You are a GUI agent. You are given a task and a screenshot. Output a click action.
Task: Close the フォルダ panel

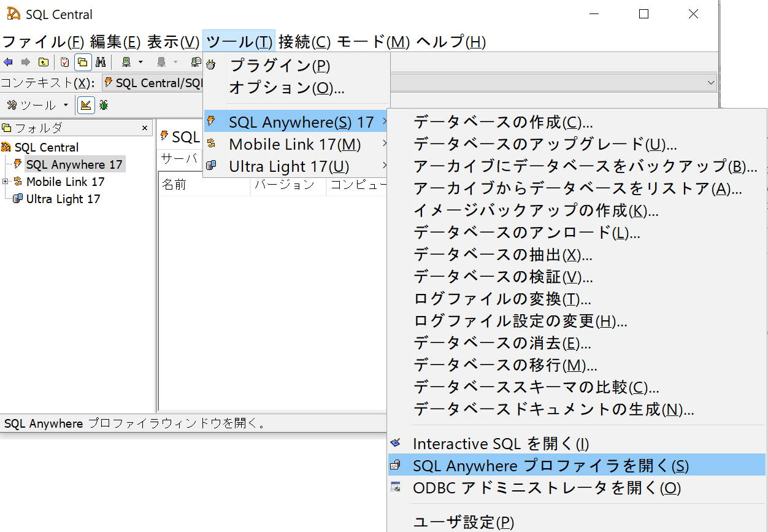point(145,128)
